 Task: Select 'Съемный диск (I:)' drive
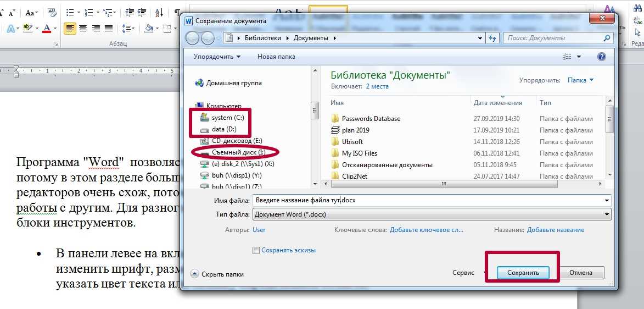[234, 152]
